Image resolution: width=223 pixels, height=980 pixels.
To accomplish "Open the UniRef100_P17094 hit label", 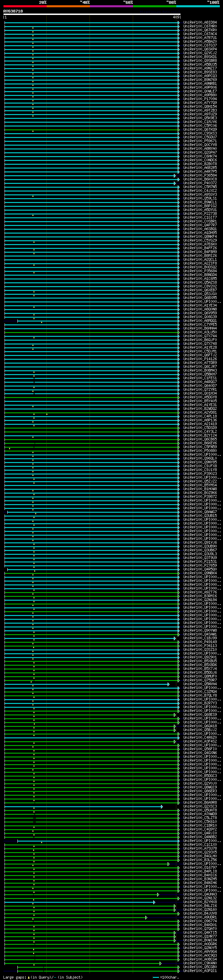I will [x=200, y=99].
